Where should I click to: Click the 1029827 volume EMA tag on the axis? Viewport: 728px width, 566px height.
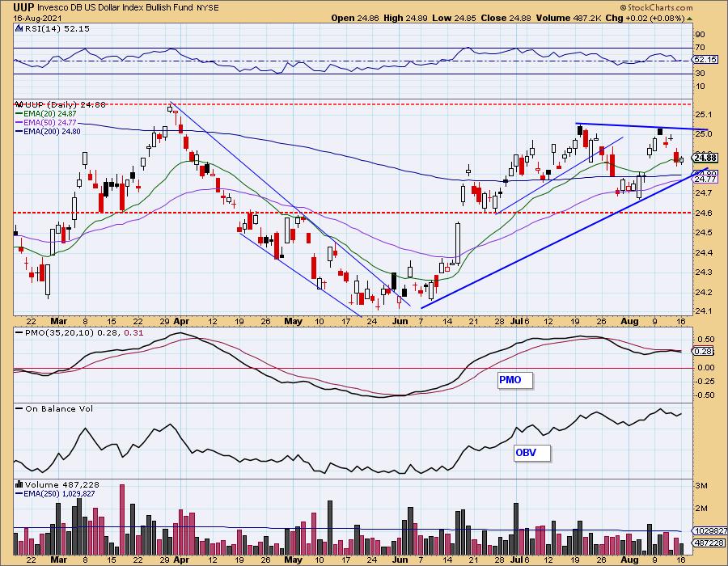[x=710, y=530]
